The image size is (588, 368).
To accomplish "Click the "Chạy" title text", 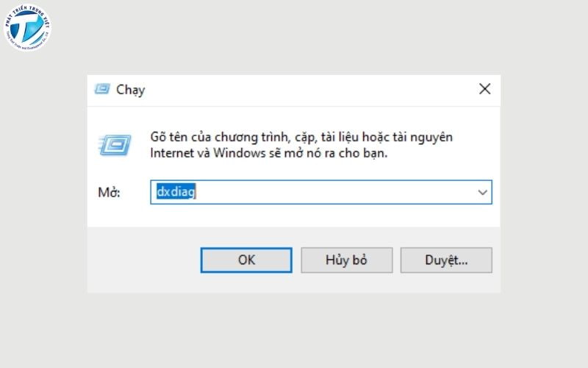I will (131, 90).
